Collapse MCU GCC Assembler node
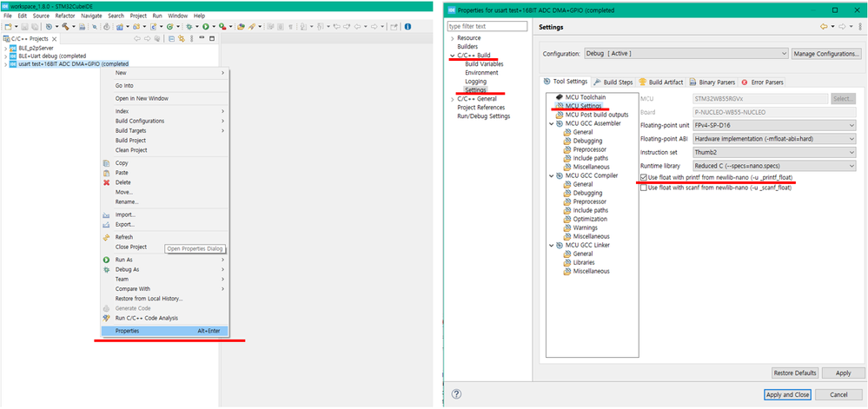The height and width of the screenshot is (409, 868). [552, 123]
